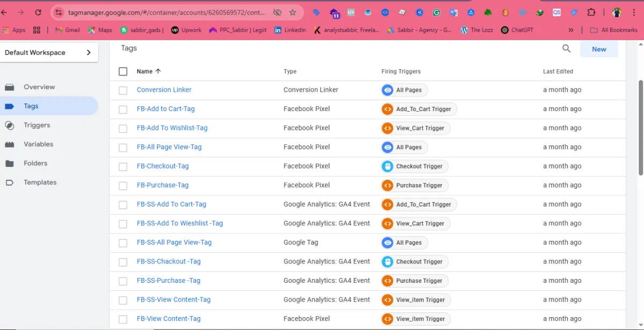Open the blue layers stack extension
Viewport: 644px width, 330px height.
(x=368, y=12)
